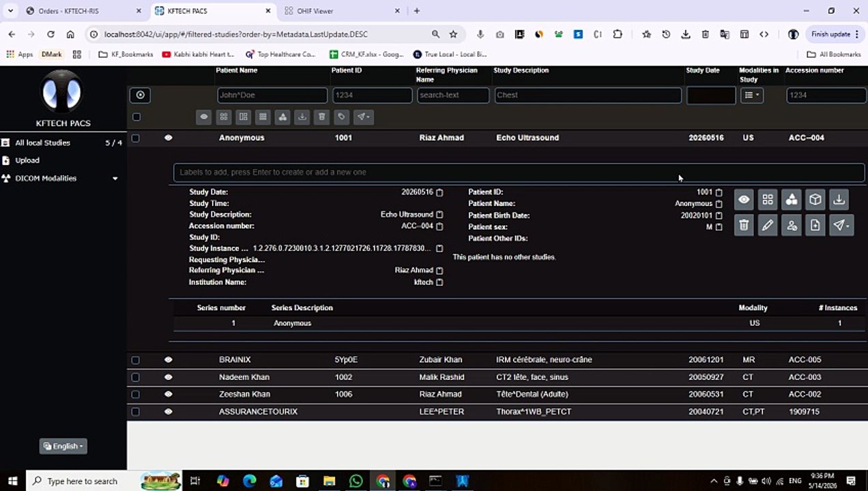Open browser tab search dropdown arrow

pyautogui.click(x=10, y=11)
